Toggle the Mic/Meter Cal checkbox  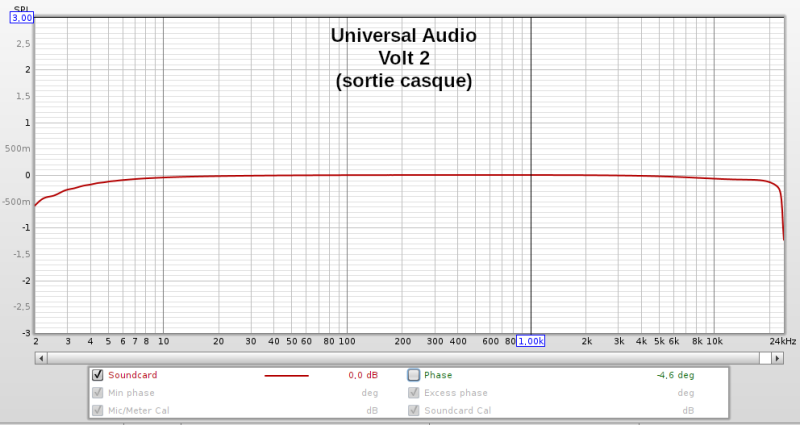click(x=97, y=410)
